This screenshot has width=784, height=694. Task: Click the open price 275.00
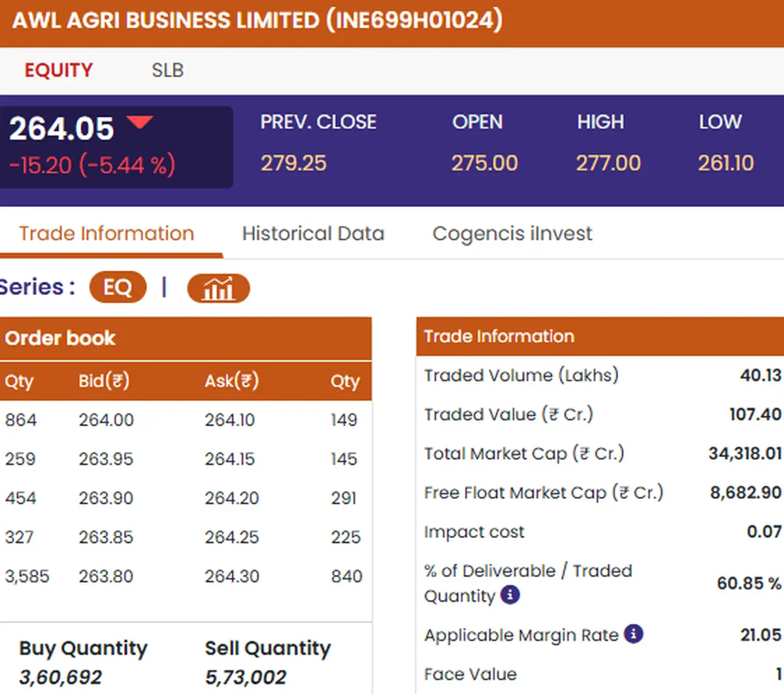pyautogui.click(x=484, y=163)
